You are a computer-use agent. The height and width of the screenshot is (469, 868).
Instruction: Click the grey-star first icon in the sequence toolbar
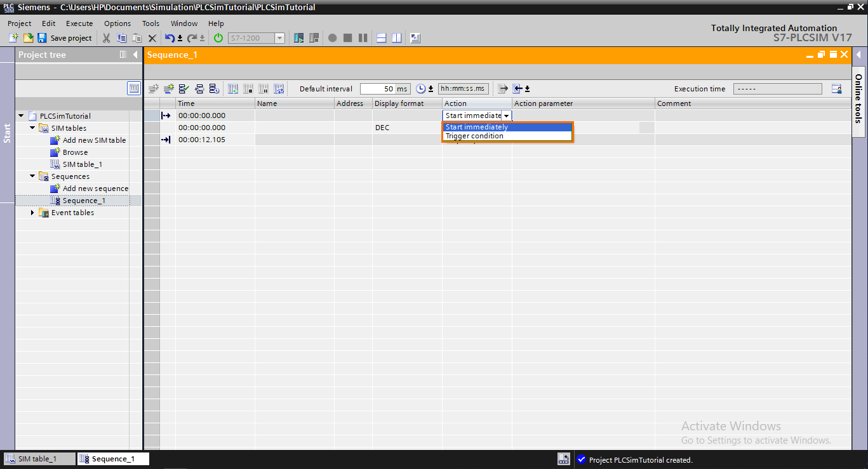pyautogui.click(x=153, y=89)
